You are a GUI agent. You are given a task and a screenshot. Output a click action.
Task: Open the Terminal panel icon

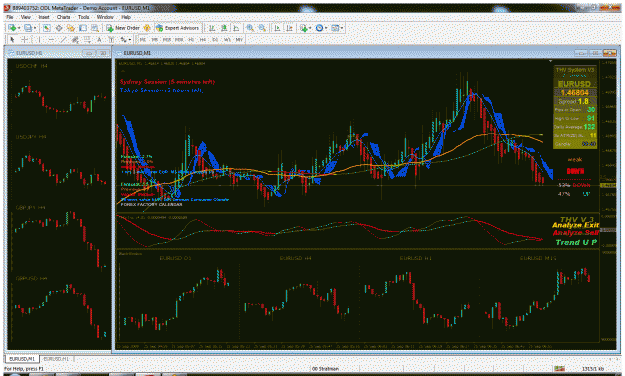[83, 28]
